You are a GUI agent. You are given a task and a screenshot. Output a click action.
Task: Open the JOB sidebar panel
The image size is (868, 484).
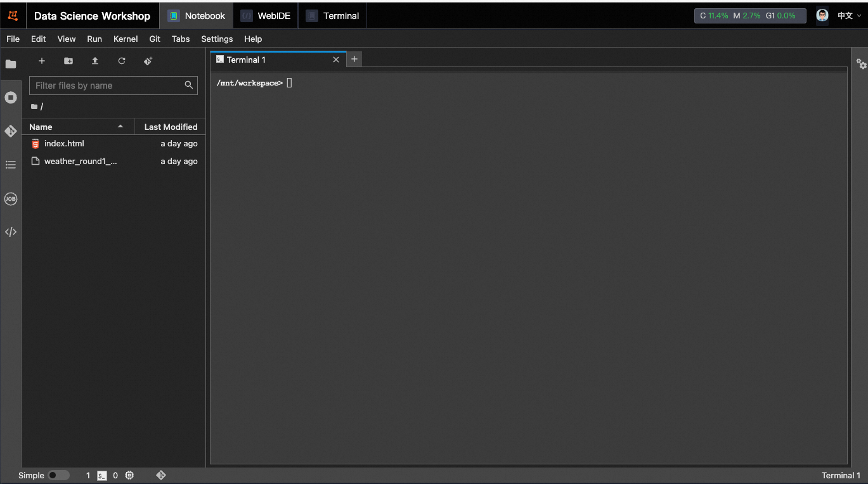click(x=11, y=199)
